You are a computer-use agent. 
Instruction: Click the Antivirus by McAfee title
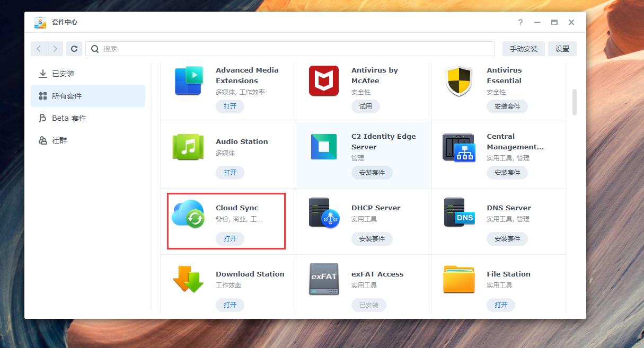375,75
